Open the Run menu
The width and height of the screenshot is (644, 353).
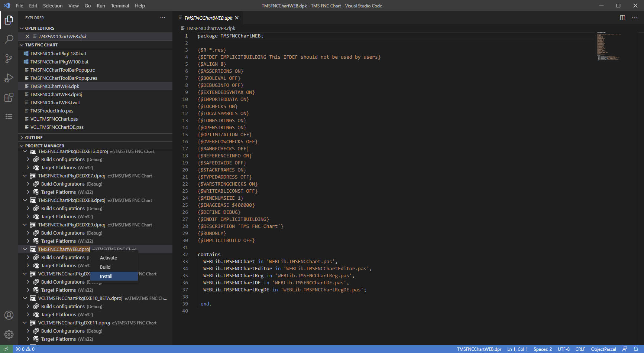click(101, 6)
